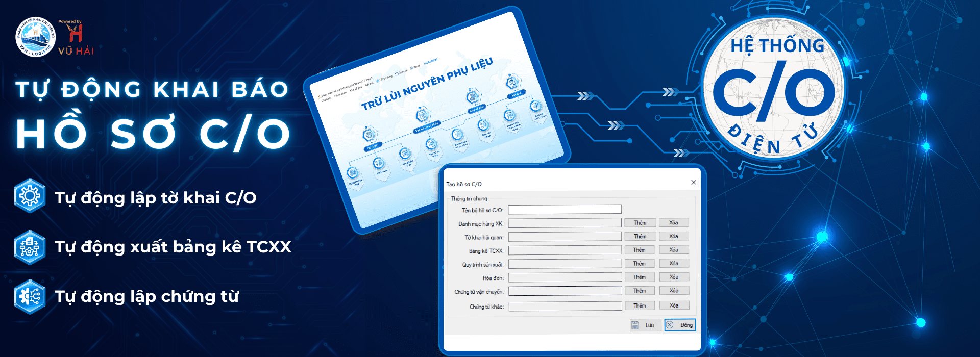980x357 pixels.
Task: Open Kết quả menu on the tablet screen
Action: click(369, 83)
